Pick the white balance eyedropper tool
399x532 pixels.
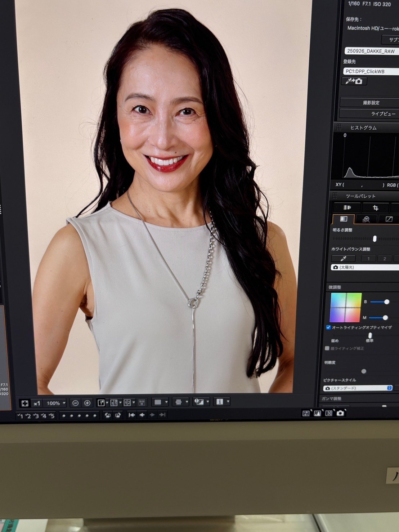coord(343,258)
